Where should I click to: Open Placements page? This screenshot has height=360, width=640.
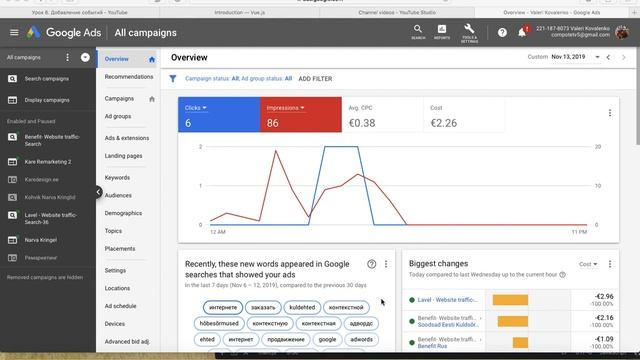tap(120, 249)
